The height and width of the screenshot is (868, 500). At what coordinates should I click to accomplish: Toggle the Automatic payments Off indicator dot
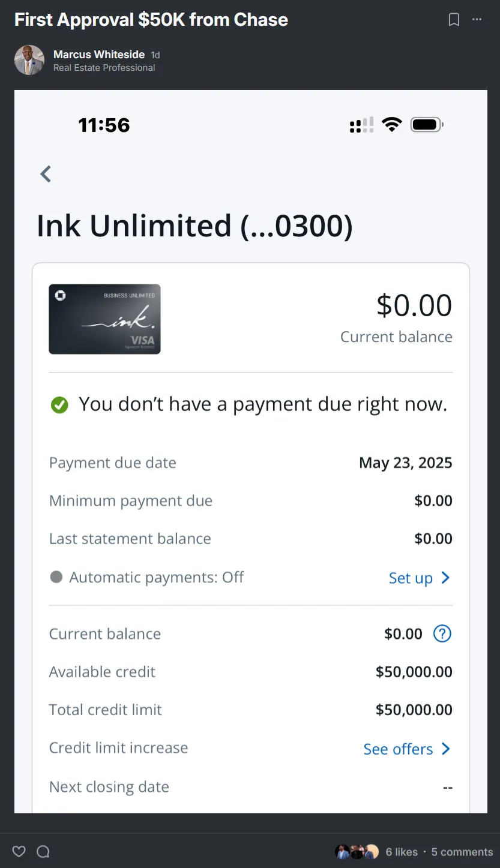56,577
